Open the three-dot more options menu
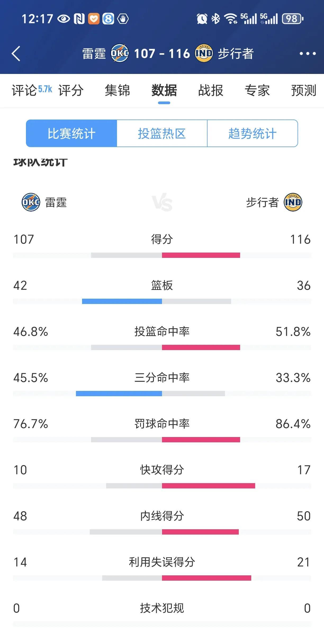324x644 pixels. pyautogui.click(x=308, y=54)
